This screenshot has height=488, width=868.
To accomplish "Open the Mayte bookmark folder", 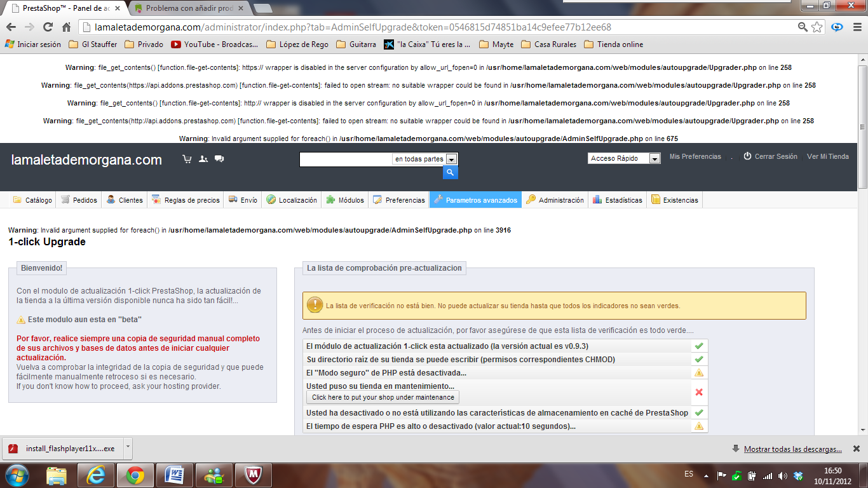I will 496,44.
